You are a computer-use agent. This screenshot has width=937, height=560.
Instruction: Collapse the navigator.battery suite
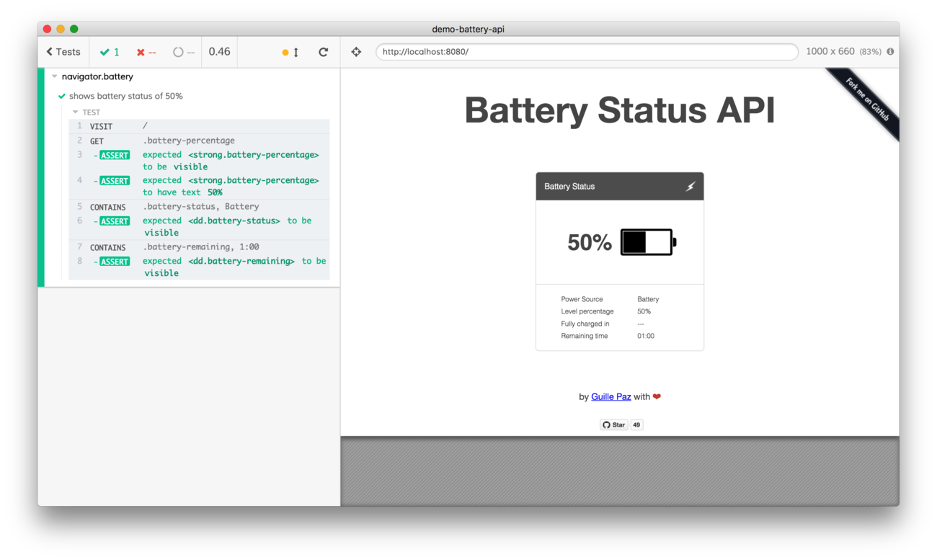coord(55,76)
